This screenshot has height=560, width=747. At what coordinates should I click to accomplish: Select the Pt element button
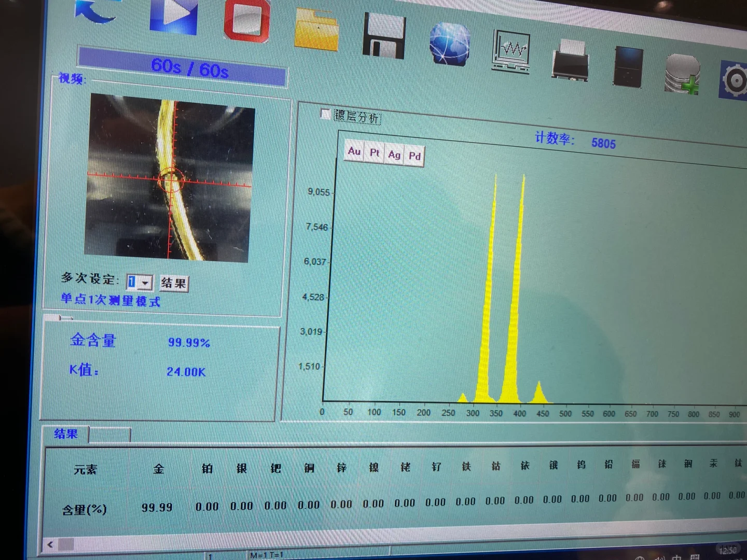pyautogui.click(x=375, y=153)
